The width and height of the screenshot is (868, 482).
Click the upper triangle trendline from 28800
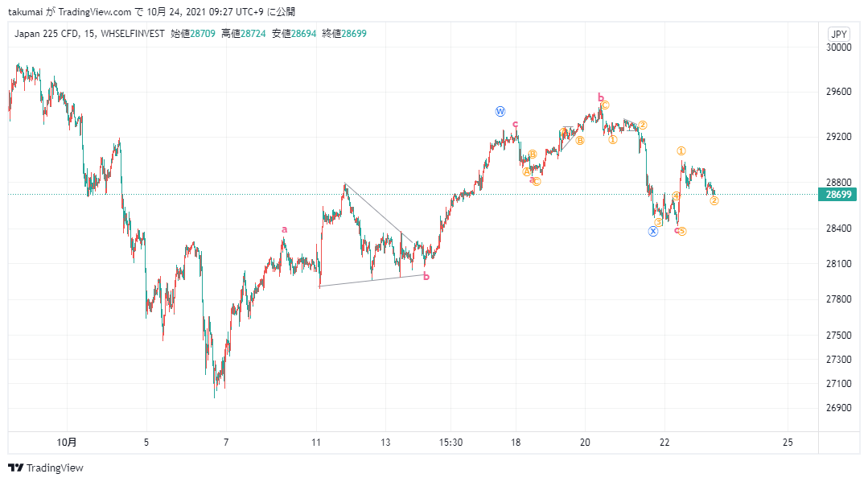pyautogui.click(x=379, y=212)
